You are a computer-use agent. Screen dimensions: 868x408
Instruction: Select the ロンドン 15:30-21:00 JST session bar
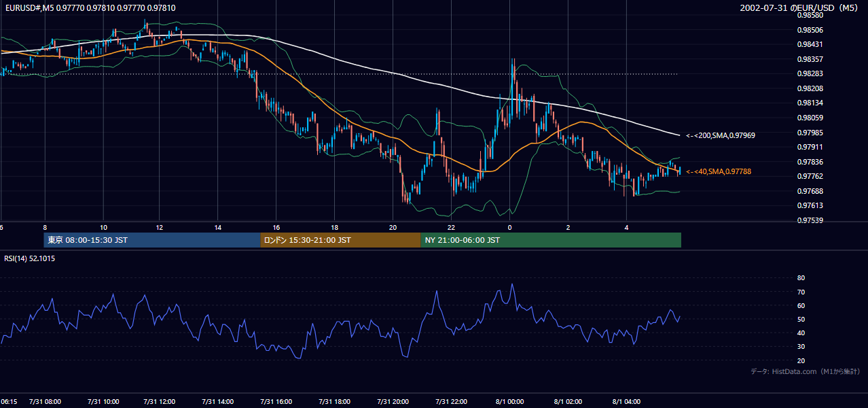click(x=340, y=240)
